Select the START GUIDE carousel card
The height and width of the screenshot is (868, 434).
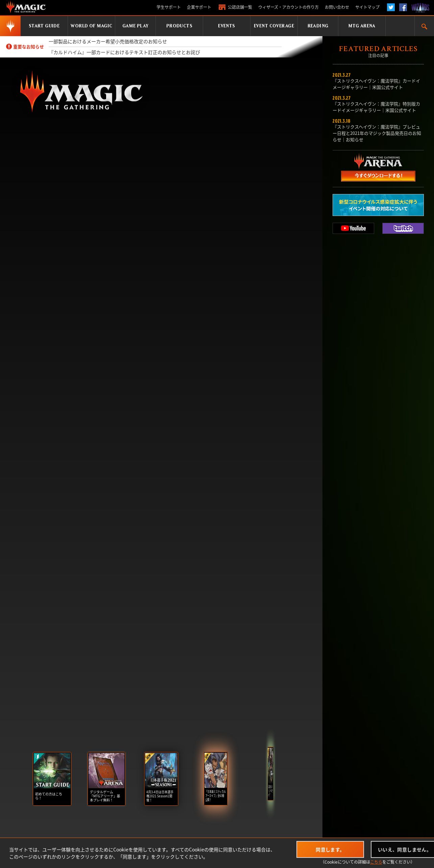[52, 779]
